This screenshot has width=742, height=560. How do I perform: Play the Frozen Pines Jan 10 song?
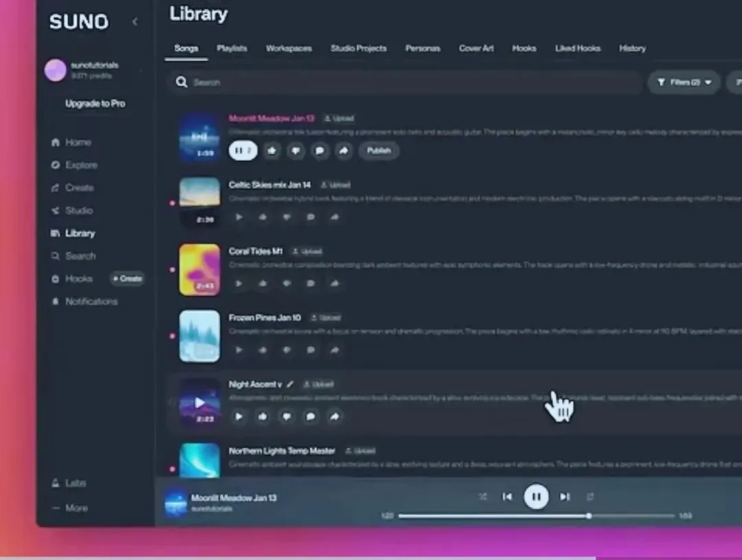coord(239,350)
